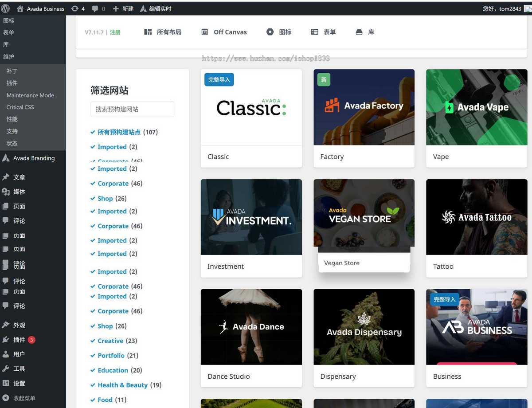Image resolution: width=532 pixels, height=408 pixels.
Task: Select the Avada Vape site thumbnail
Action: pos(477,107)
